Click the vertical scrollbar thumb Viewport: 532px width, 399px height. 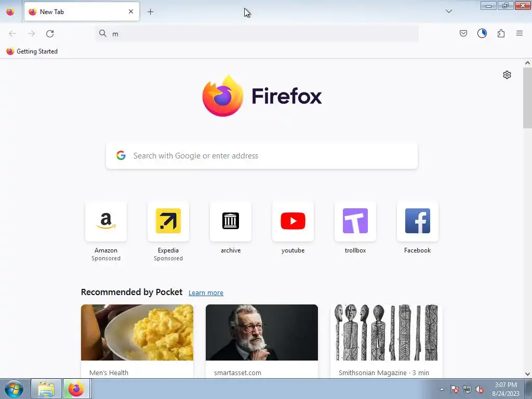coord(527,98)
